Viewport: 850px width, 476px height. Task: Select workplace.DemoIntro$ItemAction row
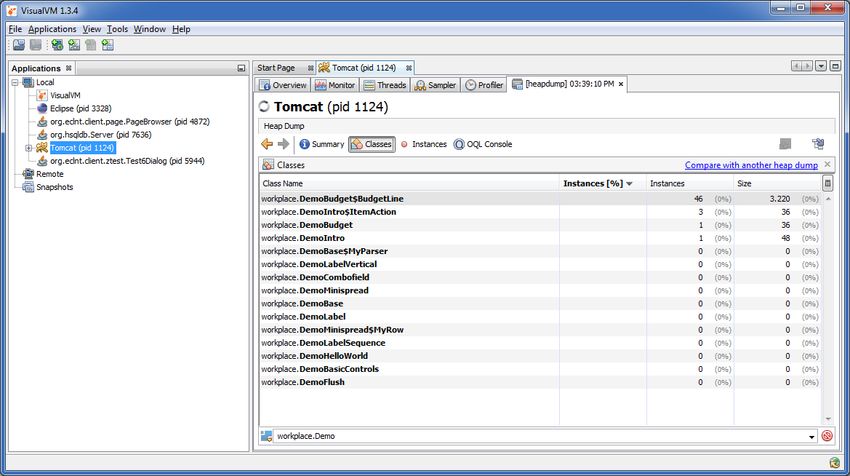(540, 212)
